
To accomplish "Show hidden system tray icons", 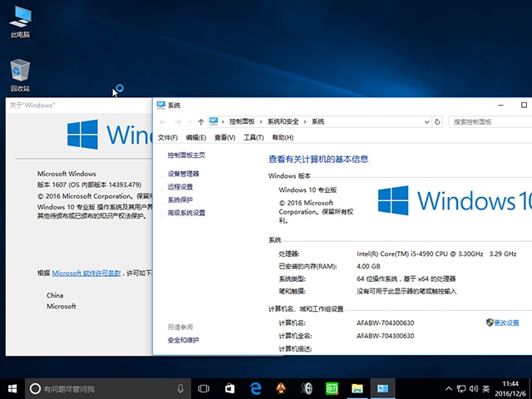I will [x=450, y=388].
